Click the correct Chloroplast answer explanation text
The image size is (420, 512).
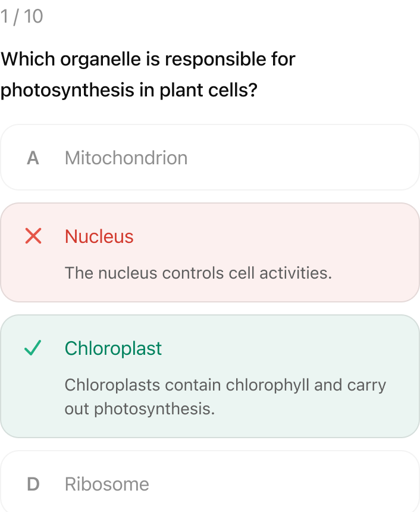225,397
